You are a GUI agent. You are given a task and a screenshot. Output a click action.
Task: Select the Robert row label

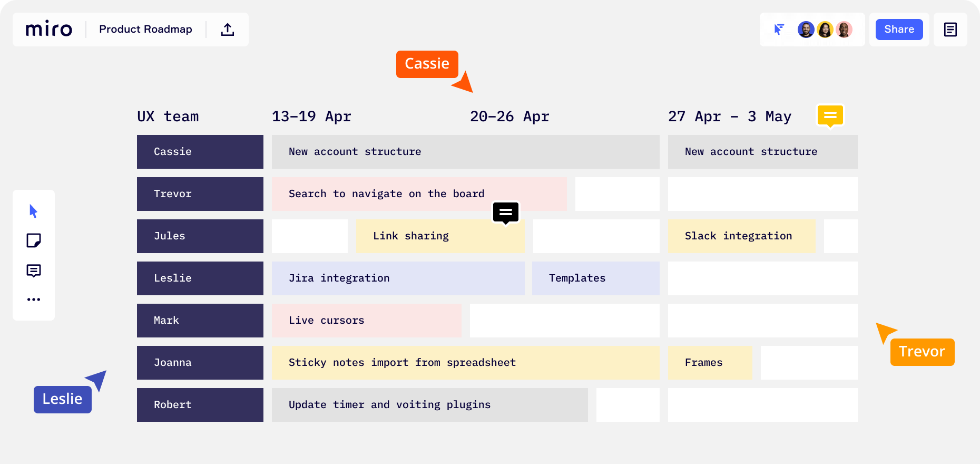[200, 405]
